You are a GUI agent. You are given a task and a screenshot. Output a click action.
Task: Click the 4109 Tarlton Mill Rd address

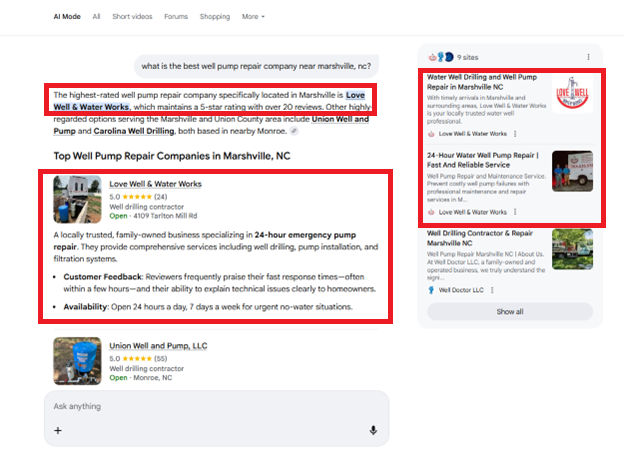pos(165,216)
